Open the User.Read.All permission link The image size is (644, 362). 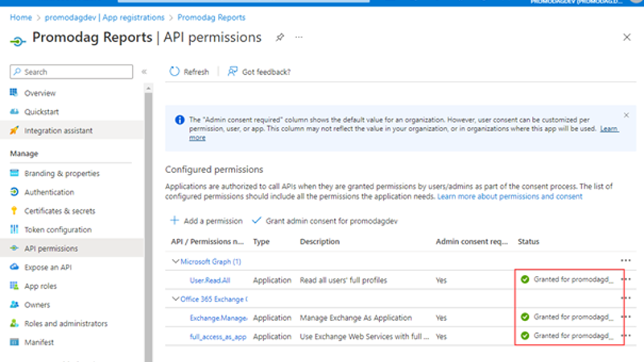point(209,280)
